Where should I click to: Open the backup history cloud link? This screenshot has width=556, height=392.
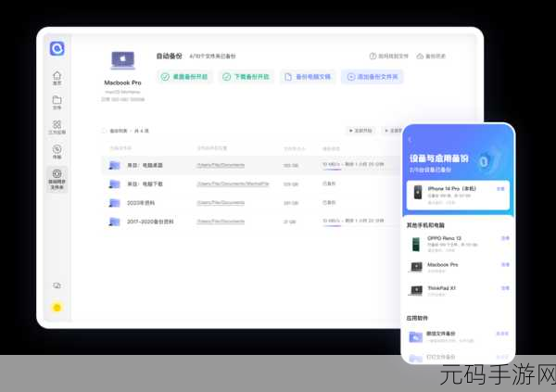(431, 56)
